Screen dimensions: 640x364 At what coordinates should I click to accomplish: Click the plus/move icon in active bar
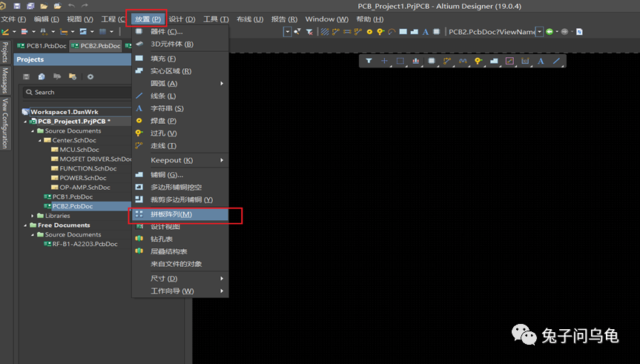point(384,61)
